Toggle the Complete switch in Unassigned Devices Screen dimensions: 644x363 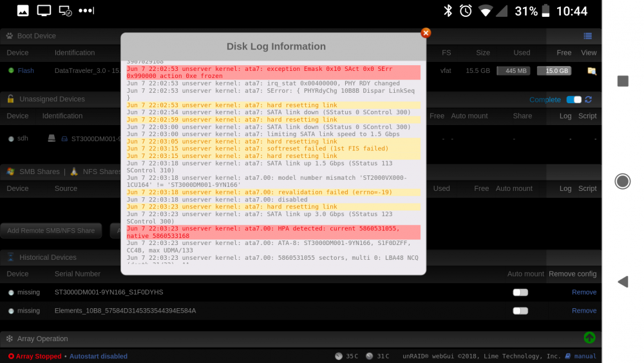(x=574, y=99)
